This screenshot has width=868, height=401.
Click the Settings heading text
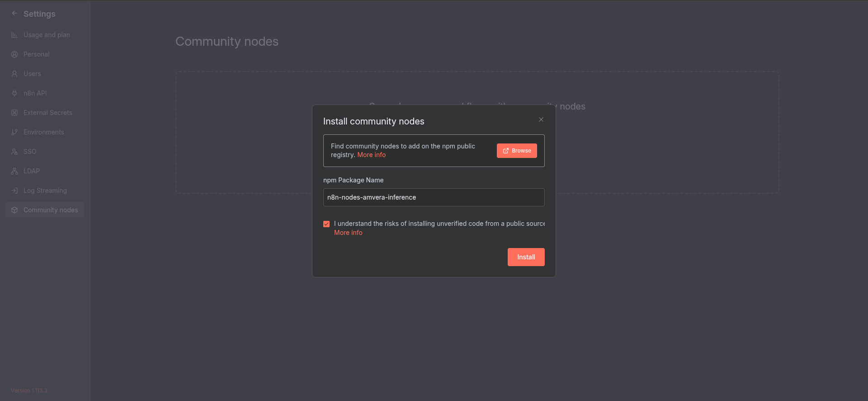coord(39,14)
